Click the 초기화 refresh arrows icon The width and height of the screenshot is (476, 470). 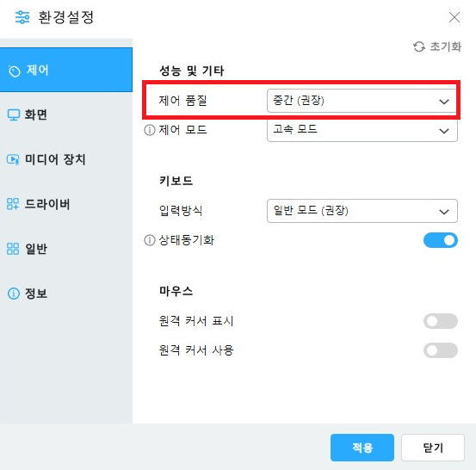click(x=419, y=46)
